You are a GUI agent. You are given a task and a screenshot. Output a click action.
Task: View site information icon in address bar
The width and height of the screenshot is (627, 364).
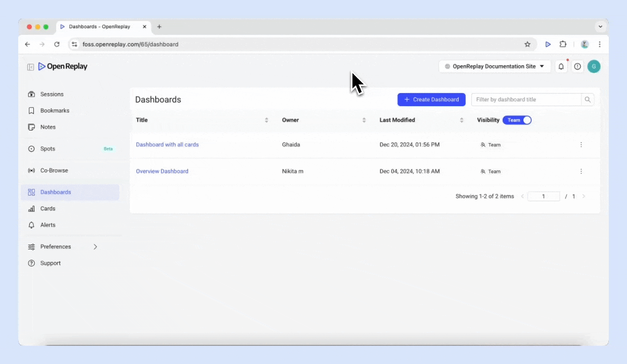tap(74, 44)
